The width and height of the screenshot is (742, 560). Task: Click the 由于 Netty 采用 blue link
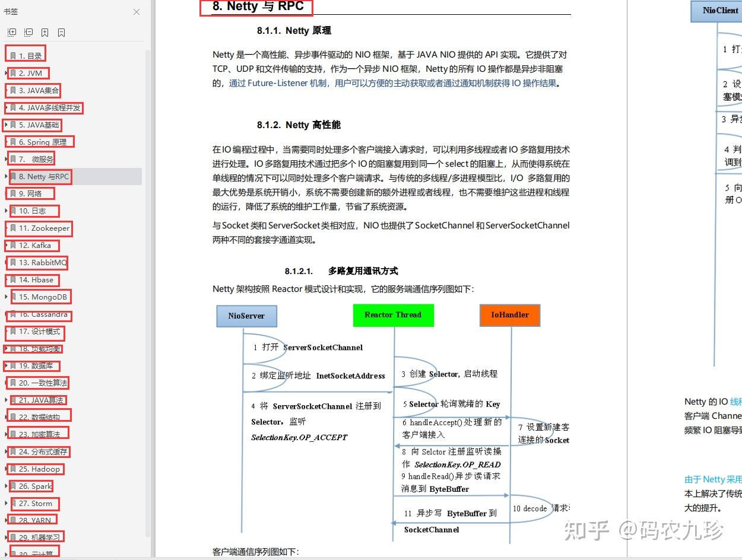(x=713, y=479)
